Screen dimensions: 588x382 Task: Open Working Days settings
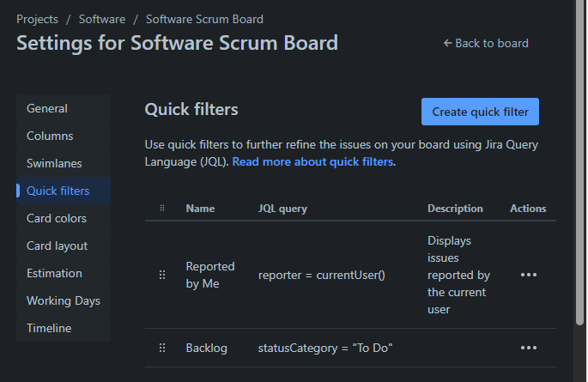pyautogui.click(x=64, y=300)
